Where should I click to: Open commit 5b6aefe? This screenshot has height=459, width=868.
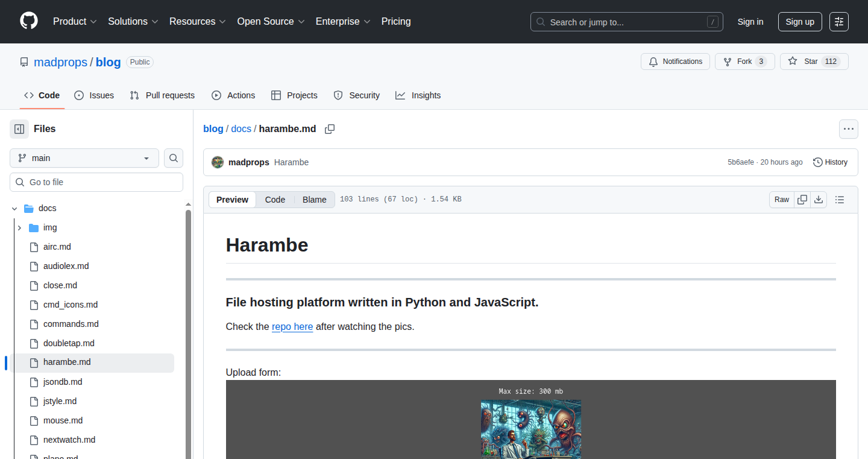click(x=741, y=162)
